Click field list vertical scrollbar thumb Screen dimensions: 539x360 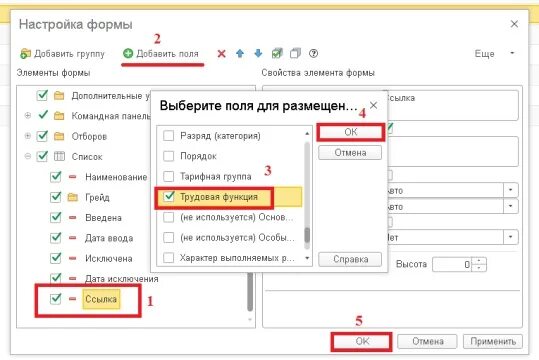click(307, 236)
